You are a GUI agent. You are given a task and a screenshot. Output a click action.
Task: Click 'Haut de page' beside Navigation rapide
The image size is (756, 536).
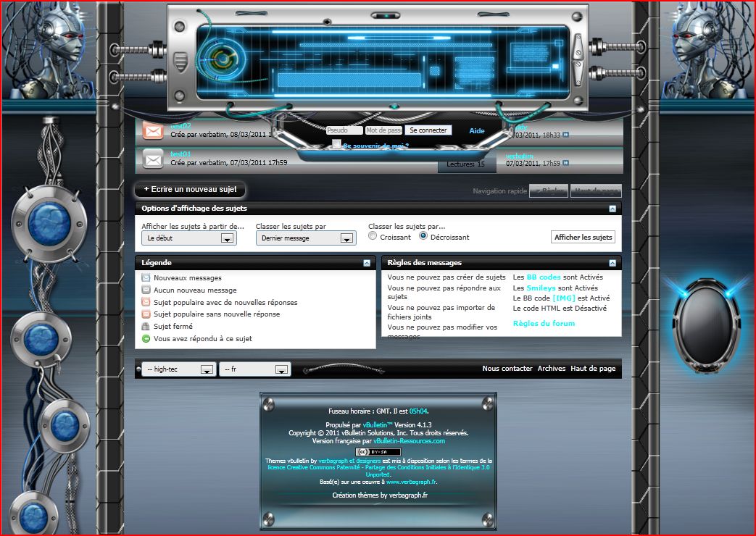596,191
